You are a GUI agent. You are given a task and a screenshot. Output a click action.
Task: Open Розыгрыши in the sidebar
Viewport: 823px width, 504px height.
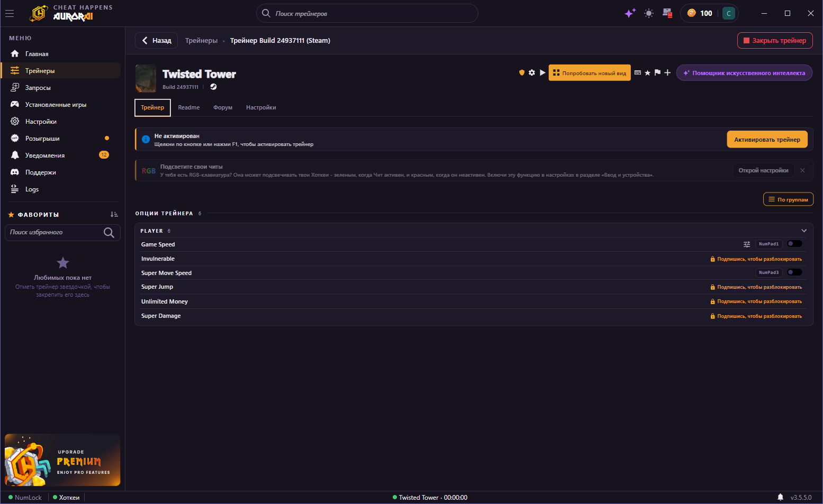tap(61, 139)
